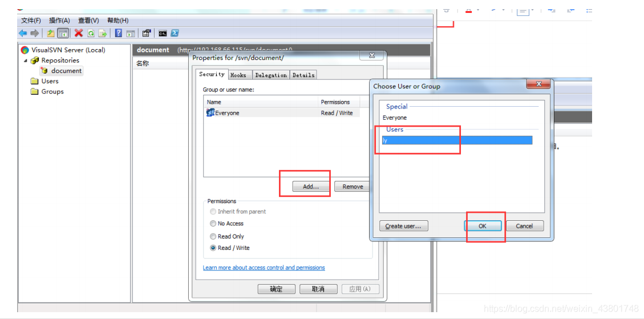Switch to the Security tab
Image resolution: width=644 pixels, height=319 pixels.
212,74
